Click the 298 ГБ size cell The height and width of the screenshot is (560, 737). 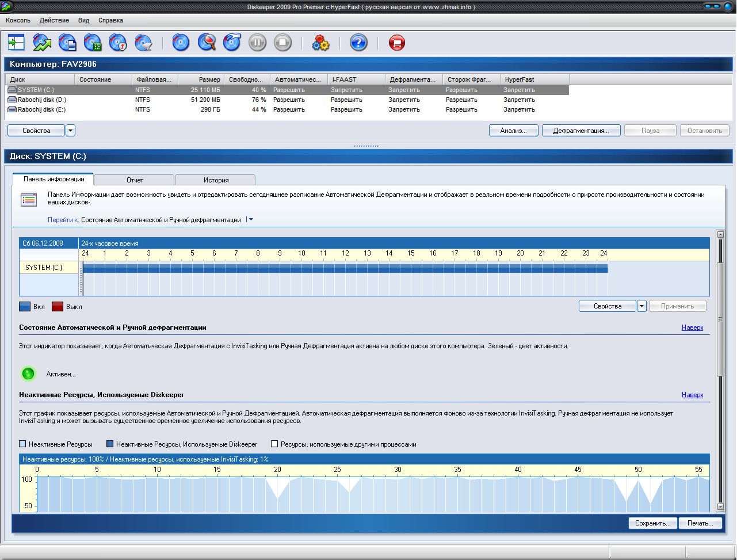(x=210, y=110)
